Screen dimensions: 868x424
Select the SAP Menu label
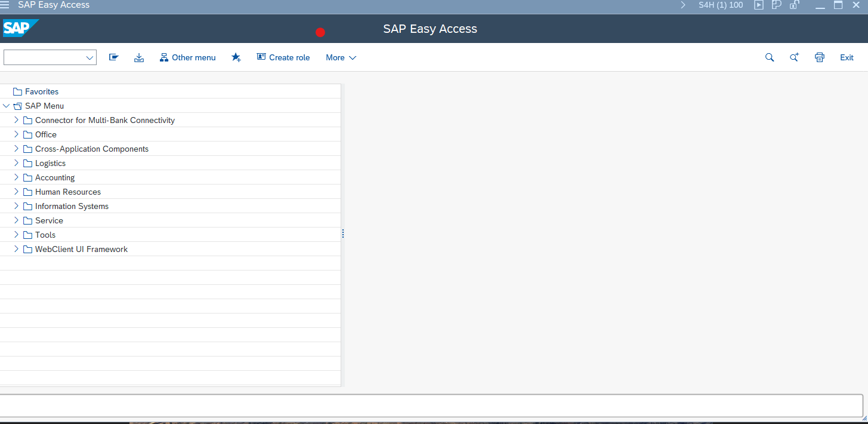(x=44, y=106)
